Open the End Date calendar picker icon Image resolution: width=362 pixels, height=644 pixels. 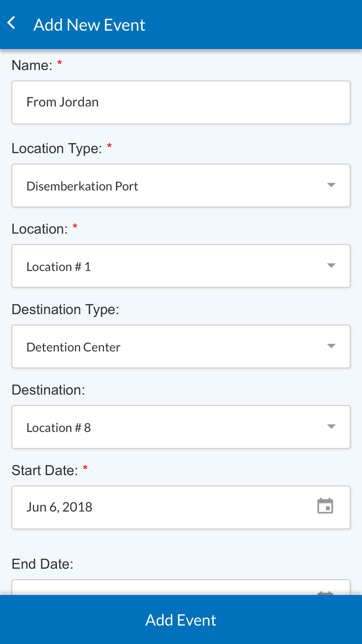click(x=325, y=593)
